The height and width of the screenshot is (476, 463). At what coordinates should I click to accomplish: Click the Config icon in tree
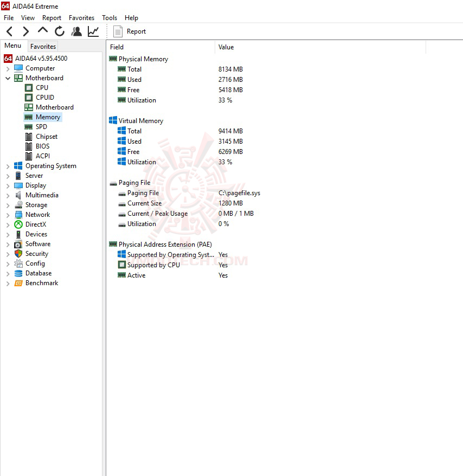pyautogui.click(x=18, y=263)
